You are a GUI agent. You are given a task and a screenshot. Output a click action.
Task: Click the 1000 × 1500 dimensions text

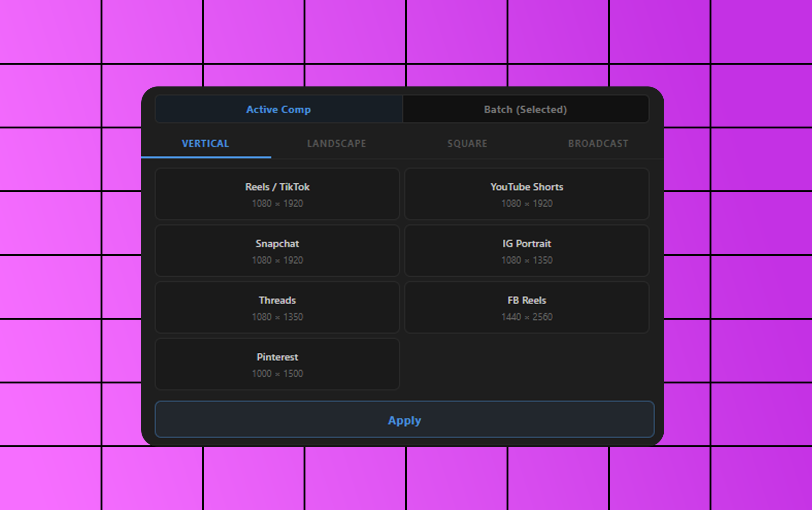pos(277,374)
